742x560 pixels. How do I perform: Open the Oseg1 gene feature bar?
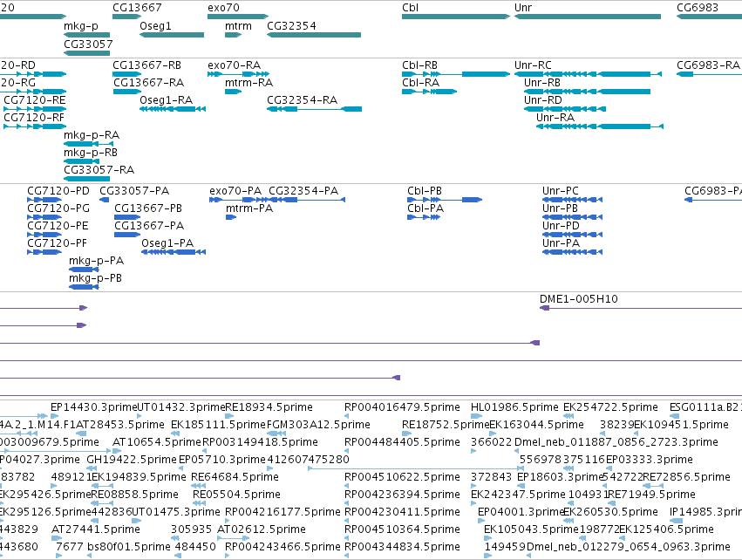(172, 35)
